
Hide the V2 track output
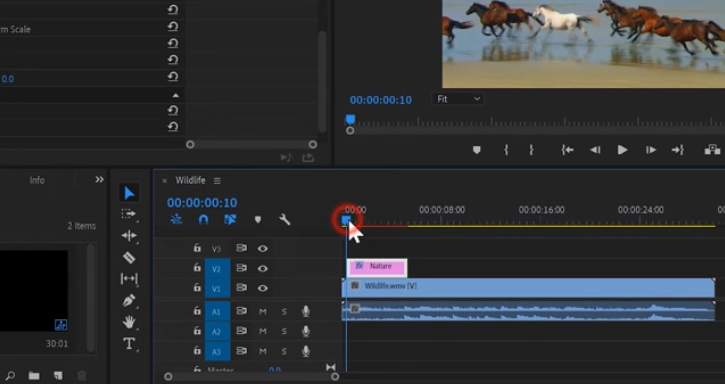tap(263, 268)
